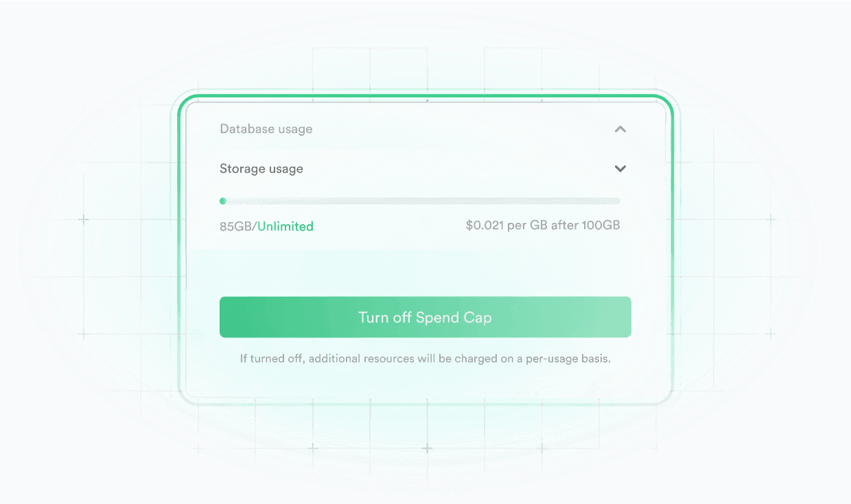Click the Database usage label text
Image resolution: width=851 pixels, height=504 pixels.
click(x=266, y=129)
